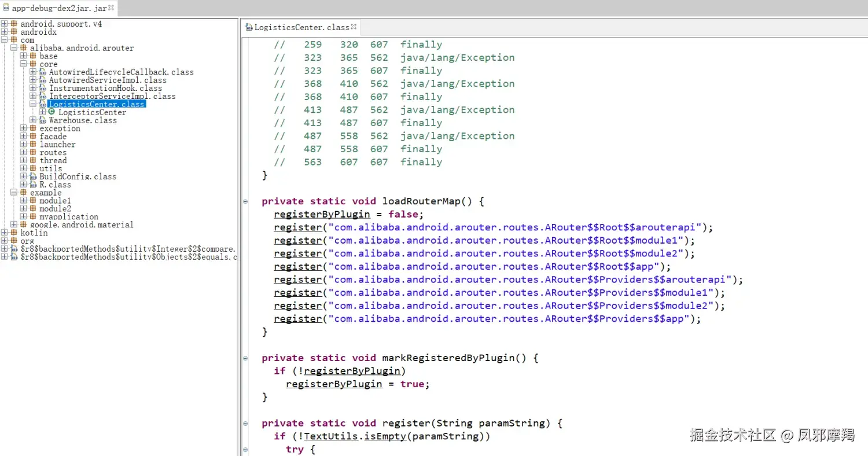Select the LogisticsCenter.class tree row
The image size is (868, 456).
click(x=97, y=104)
